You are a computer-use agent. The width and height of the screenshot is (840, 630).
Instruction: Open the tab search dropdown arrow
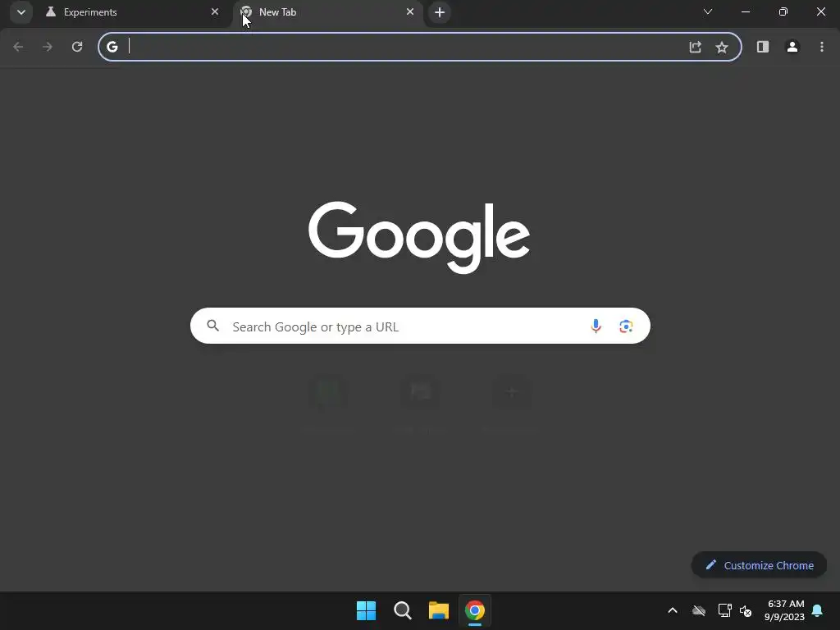21,11
